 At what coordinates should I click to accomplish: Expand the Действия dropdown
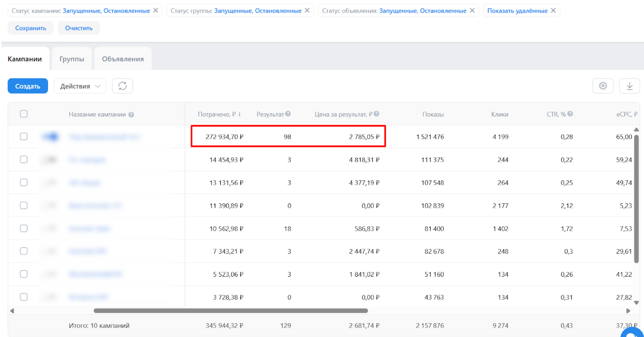click(x=80, y=86)
